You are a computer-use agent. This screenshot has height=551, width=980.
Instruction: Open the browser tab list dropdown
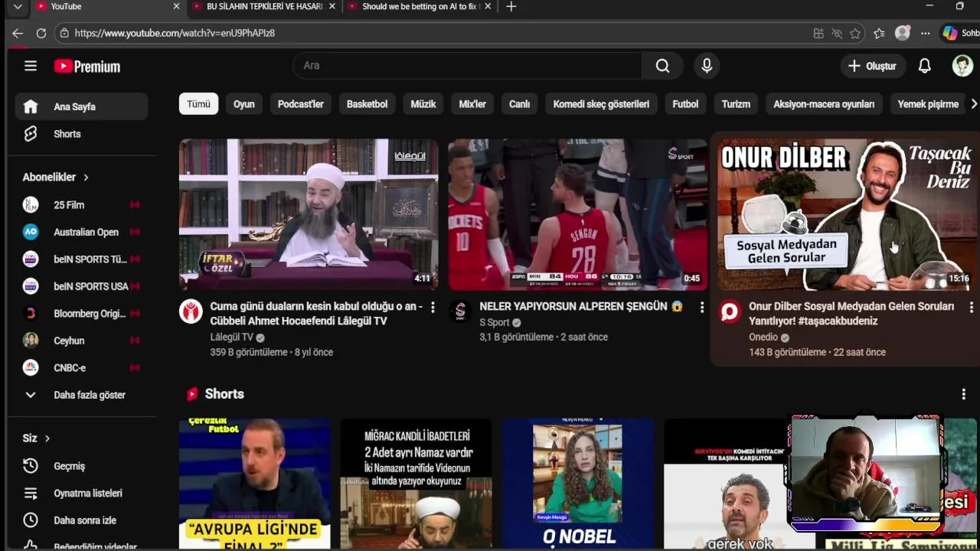18,6
